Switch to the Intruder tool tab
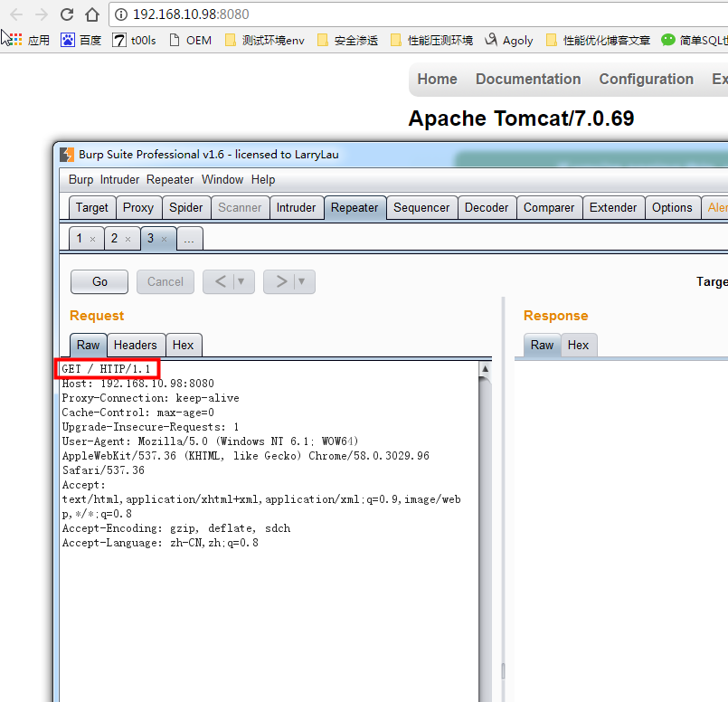The image size is (728, 702). coord(296,207)
